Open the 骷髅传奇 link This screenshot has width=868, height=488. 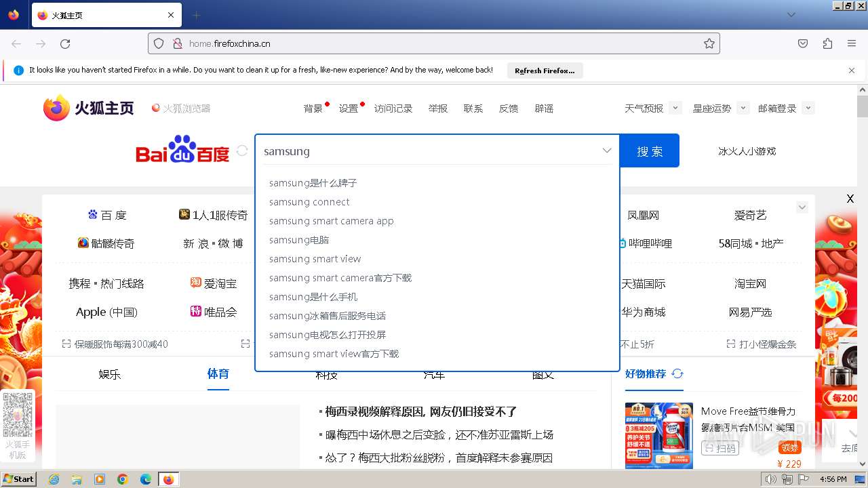pyautogui.click(x=106, y=243)
